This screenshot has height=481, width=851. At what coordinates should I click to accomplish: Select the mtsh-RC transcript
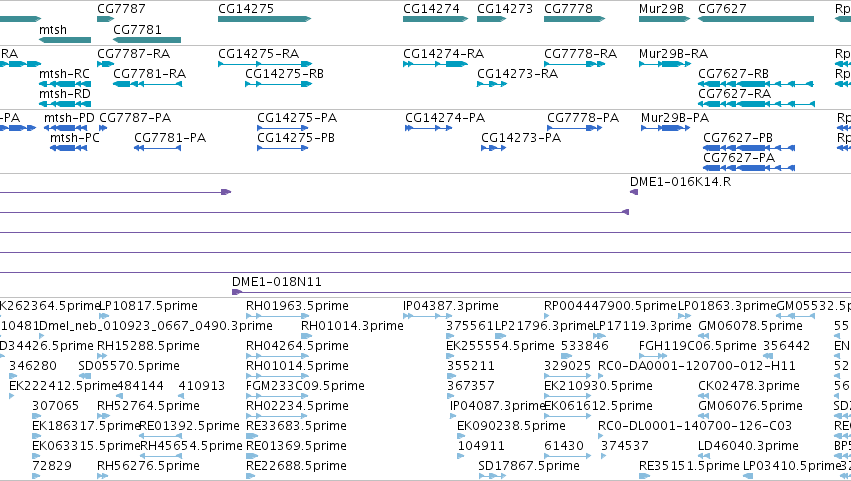[64, 74]
